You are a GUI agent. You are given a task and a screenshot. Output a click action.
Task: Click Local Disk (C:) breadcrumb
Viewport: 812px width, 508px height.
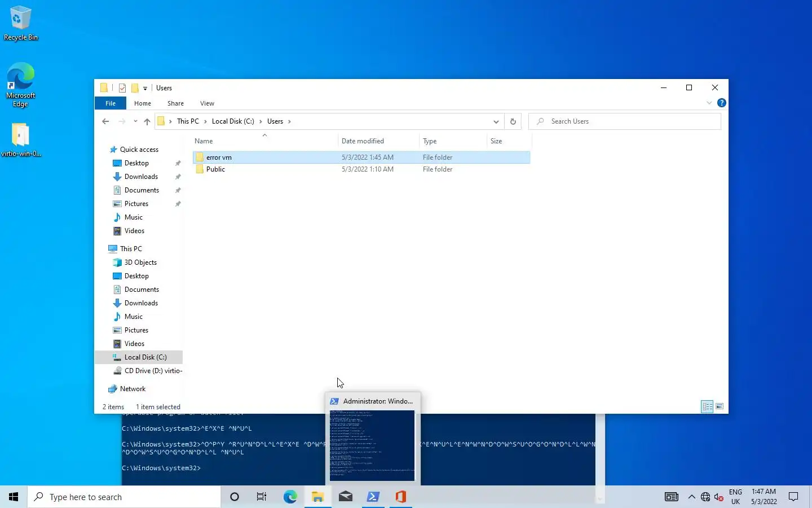click(233, 121)
